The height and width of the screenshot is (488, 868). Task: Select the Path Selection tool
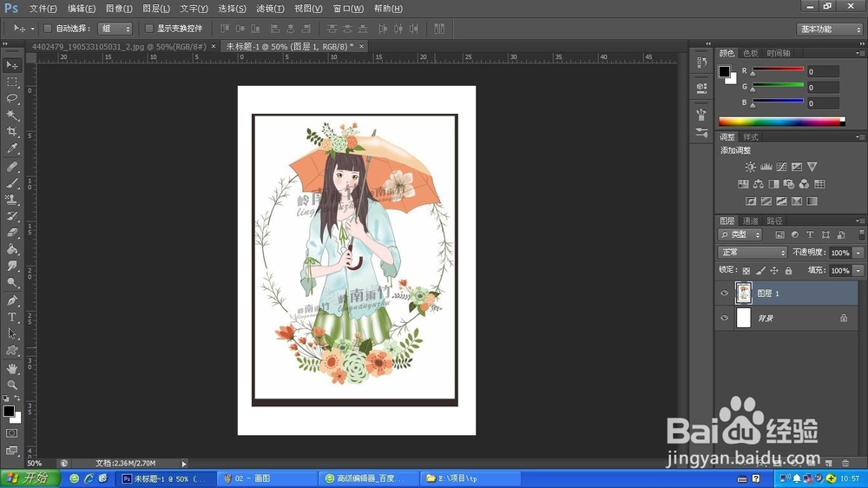tap(12, 334)
